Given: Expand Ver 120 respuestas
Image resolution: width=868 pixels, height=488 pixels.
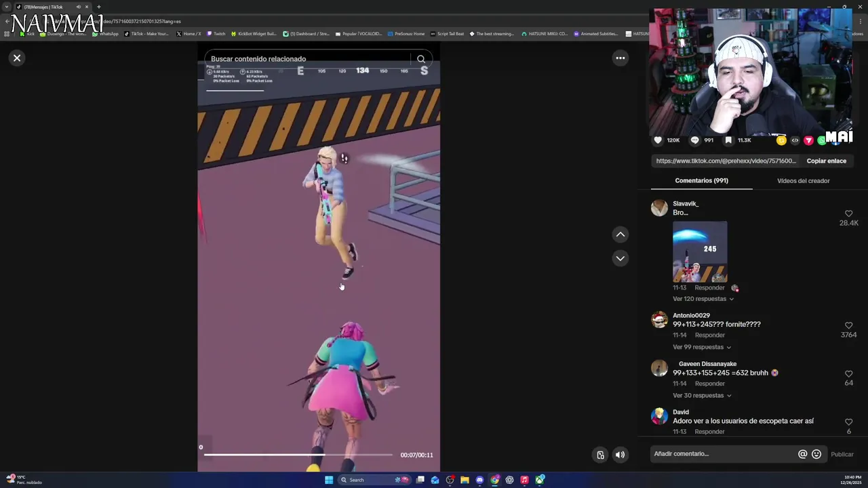Looking at the screenshot, I should pyautogui.click(x=703, y=299).
